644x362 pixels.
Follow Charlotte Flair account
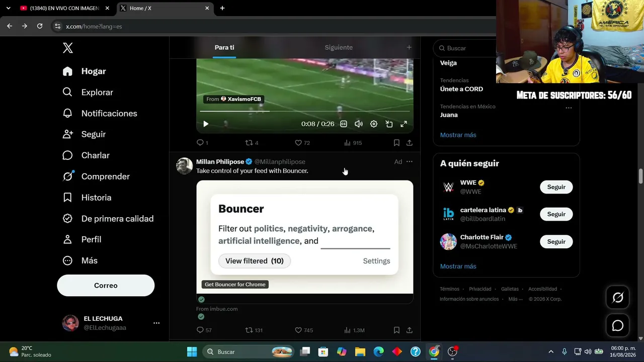[556, 242]
